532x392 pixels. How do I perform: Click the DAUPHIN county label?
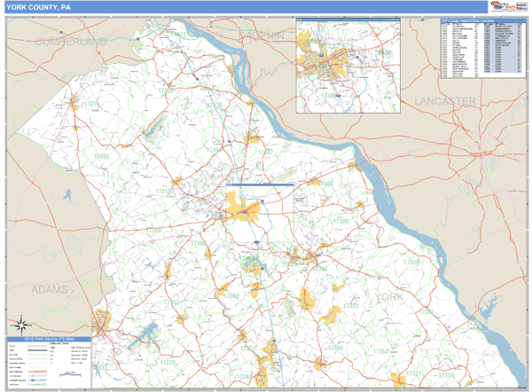[x=262, y=35]
